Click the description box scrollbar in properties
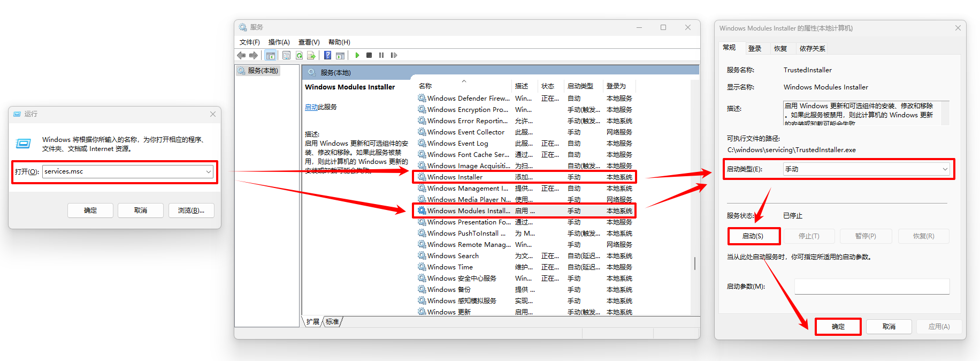 click(945, 113)
